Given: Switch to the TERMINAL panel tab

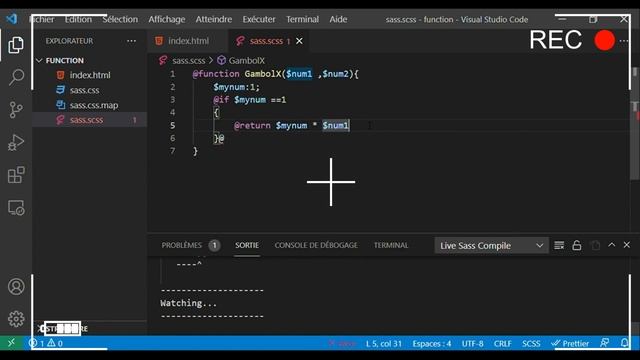Looking at the screenshot, I should [391, 245].
